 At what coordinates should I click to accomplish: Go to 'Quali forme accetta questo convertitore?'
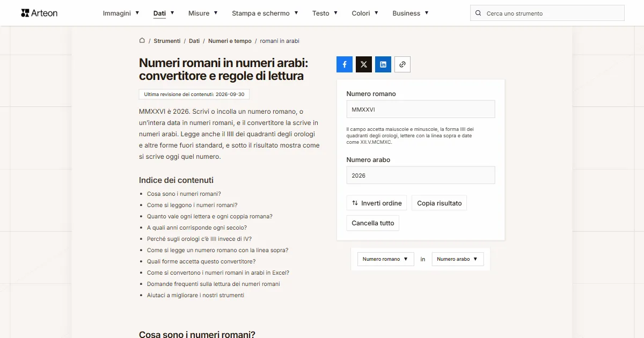tap(201, 261)
